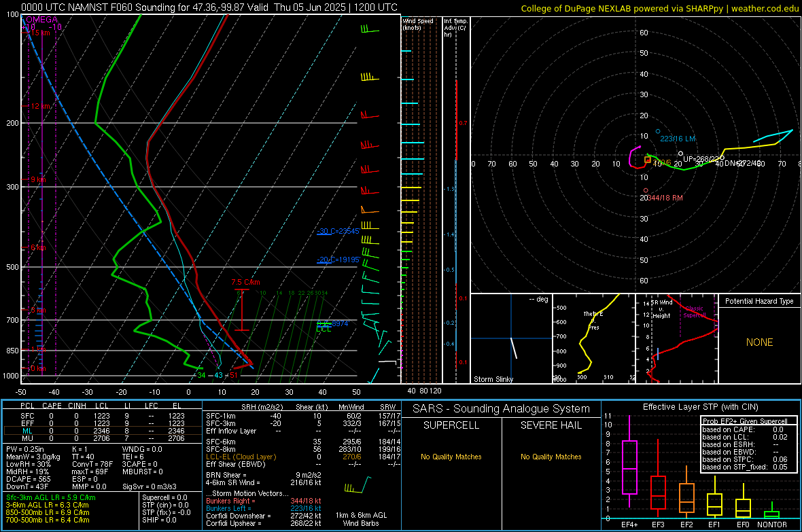Click the 700-500mb LR = 6.4 C/km line
This screenshot has height=532, width=802.
(48, 520)
